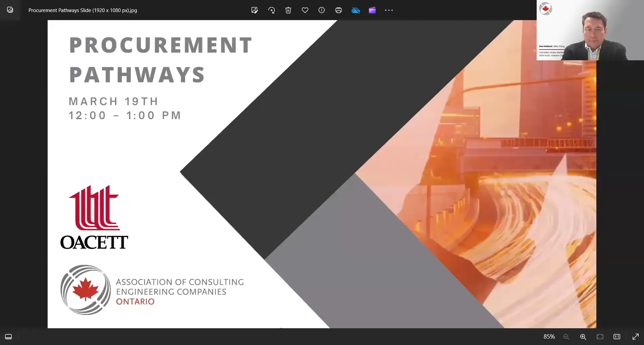Mark the image as favorite
Image resolution: width=644 pixels, height=345 pixels.
tap(305, 10)
